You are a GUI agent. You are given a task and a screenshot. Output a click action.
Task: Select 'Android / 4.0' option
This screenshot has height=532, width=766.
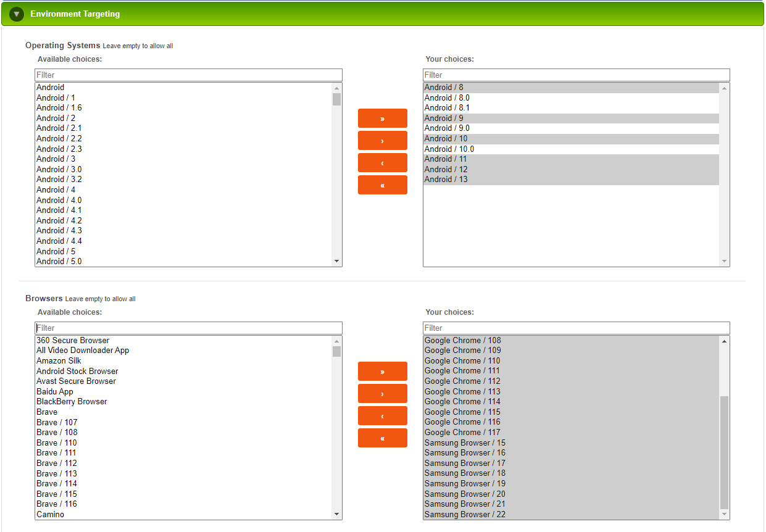[x=183, y=200]
